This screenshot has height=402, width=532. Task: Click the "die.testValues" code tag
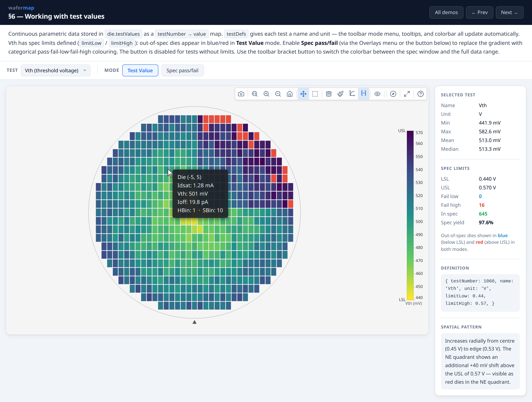click(123, 34)
